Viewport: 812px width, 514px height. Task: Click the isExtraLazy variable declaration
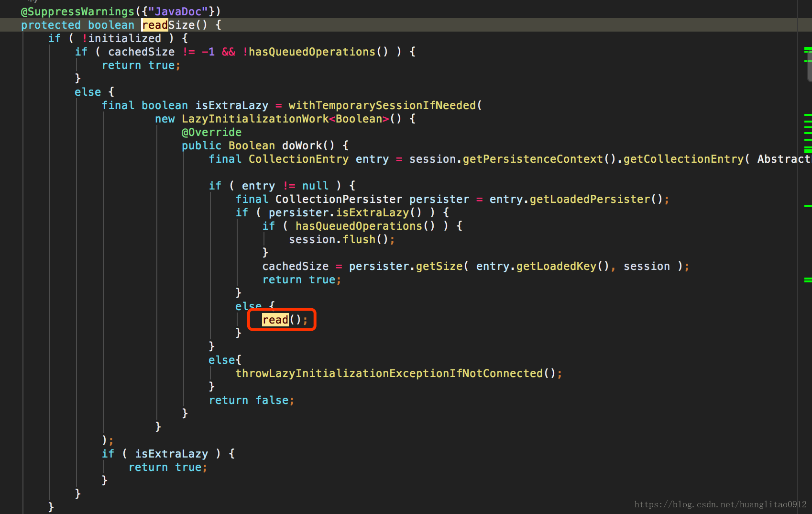click(231, 105)
